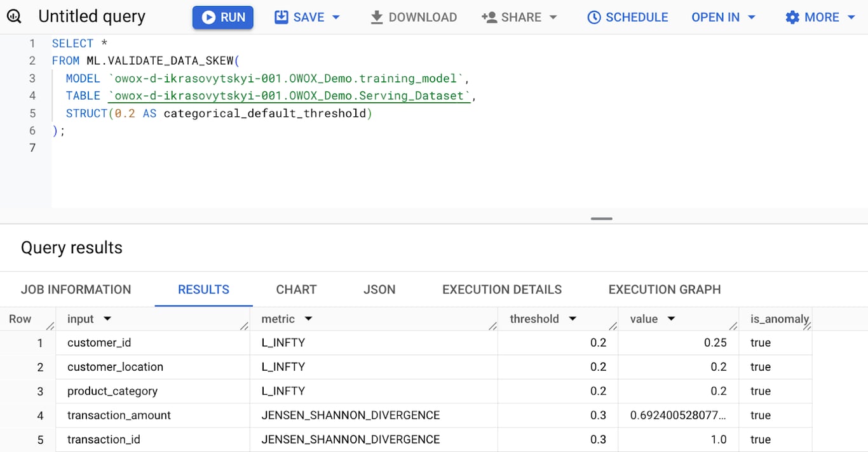
Task: Switch to JOB INFORMATION tab
Action: 76,289
